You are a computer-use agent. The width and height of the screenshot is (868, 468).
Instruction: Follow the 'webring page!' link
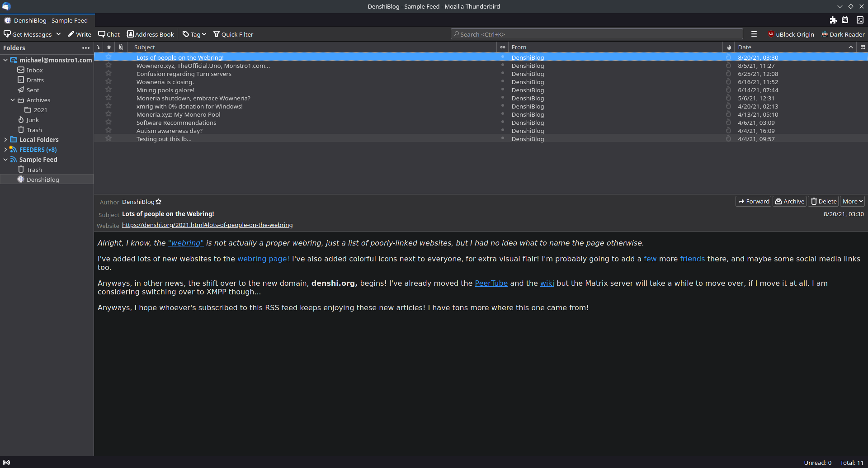tap(263, 259)
